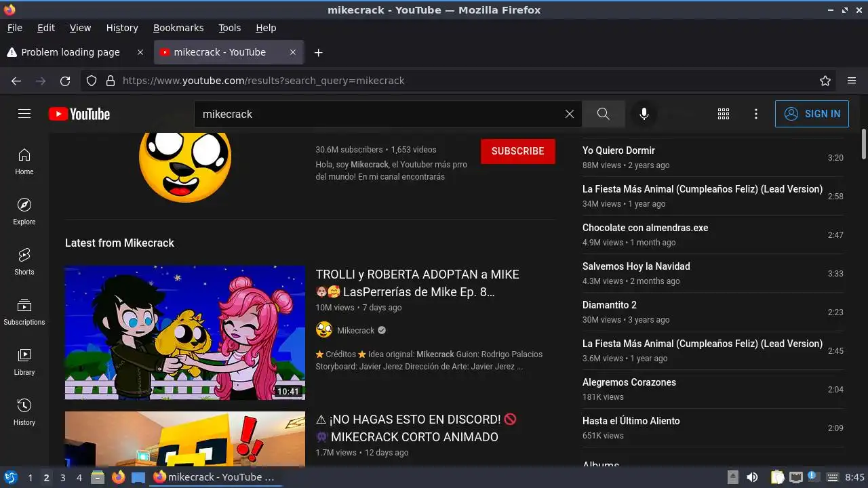
Task: Open NO HAGAS ESTO EN DISCORD video title
Action: (x=416, y=428)
